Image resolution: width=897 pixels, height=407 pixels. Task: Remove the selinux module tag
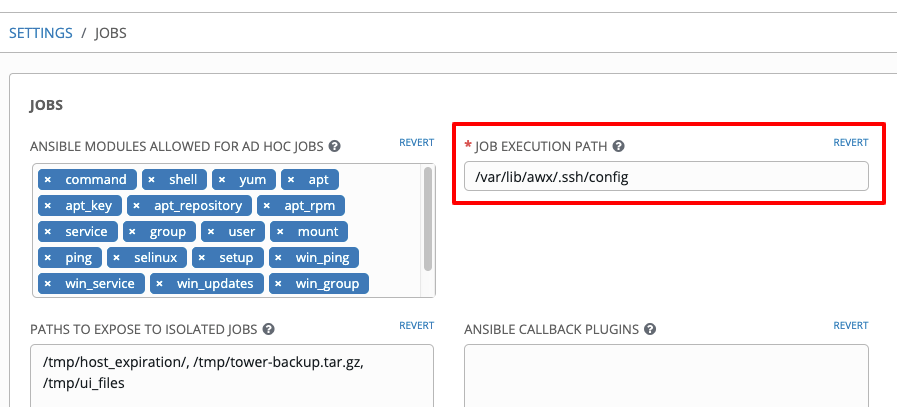click(117, 258)
